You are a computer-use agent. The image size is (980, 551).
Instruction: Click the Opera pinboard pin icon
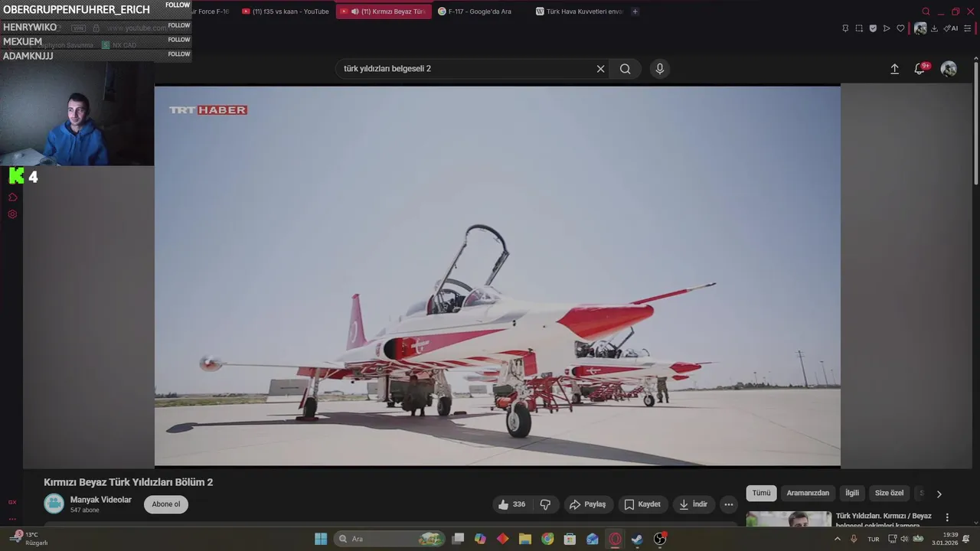click(845, 28)
